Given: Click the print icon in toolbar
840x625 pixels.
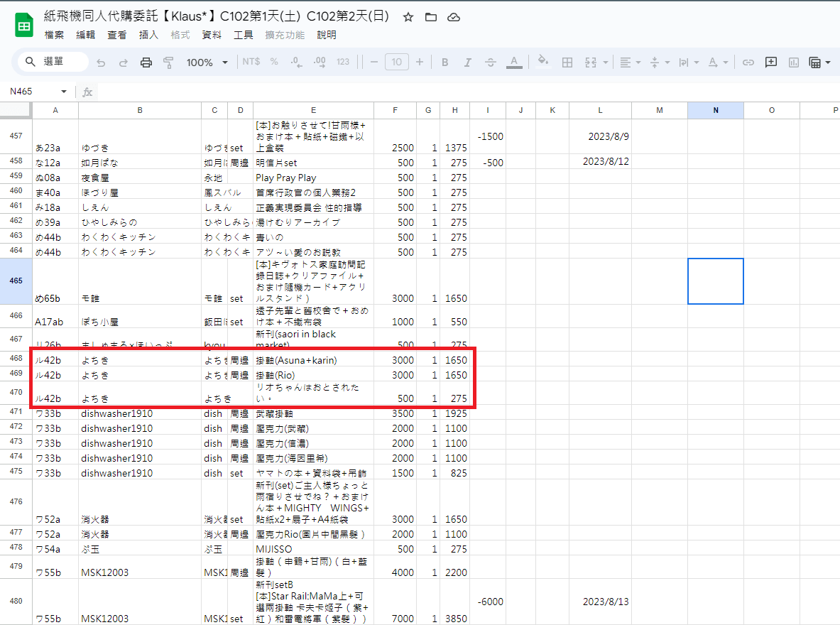Looking at the screenshot, I should [146, 62].
